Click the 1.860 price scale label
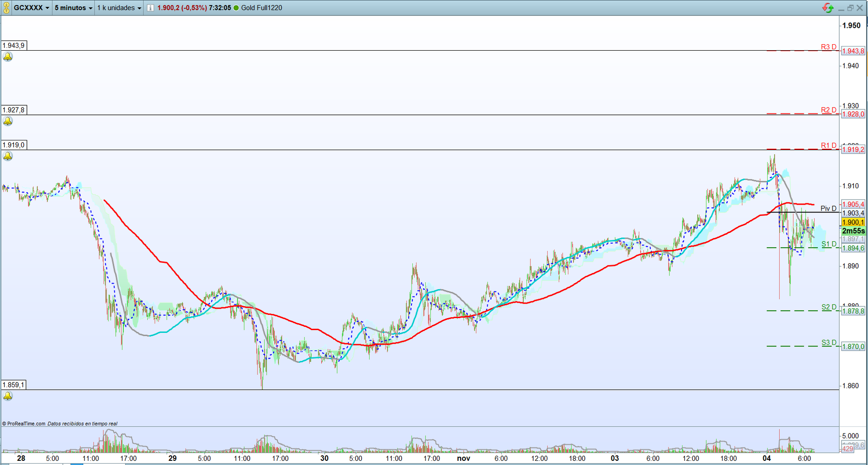 pyautogui.click(x=851, y=386)
